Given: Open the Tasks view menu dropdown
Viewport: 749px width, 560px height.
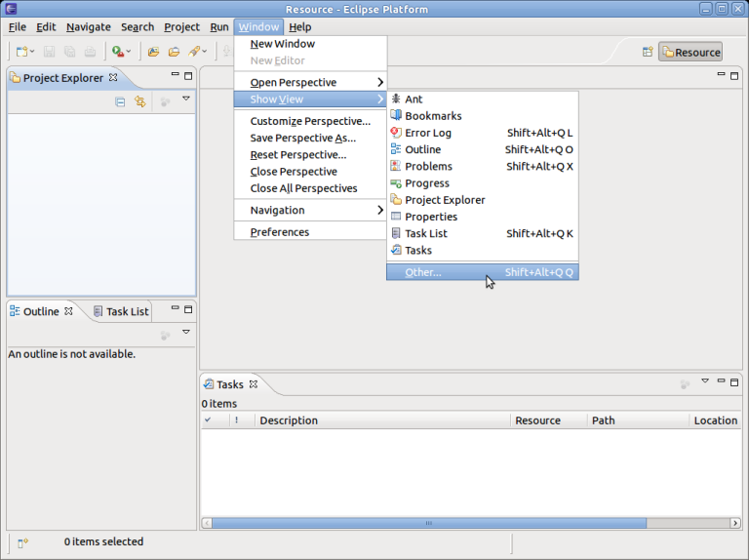Looking at the screenshot, I should [x=704, y=381].
